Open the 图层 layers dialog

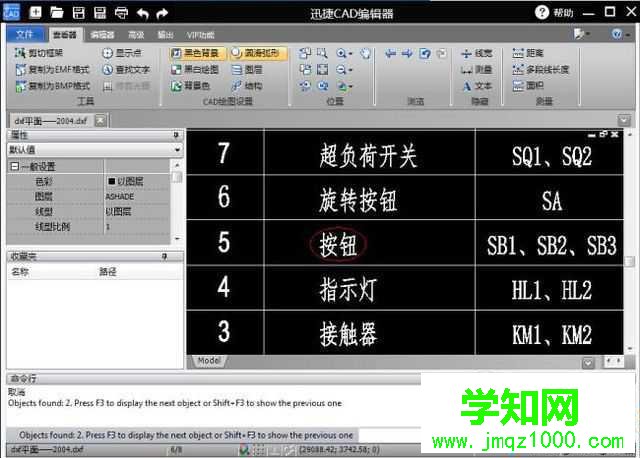[247, 70]
